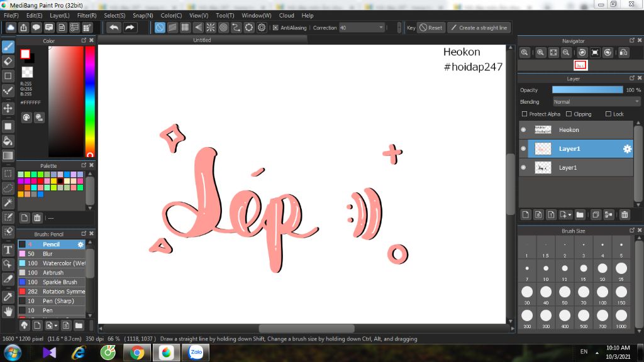Open settings gear of selected Layer1
The height and width of the screenshot is (362, 644).
[x=627, y=149]
